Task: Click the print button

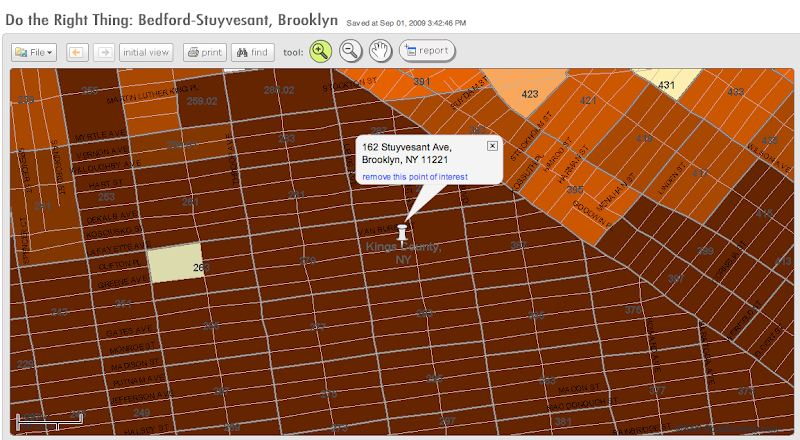Action: pyautogui.click(x=205, y=52)
